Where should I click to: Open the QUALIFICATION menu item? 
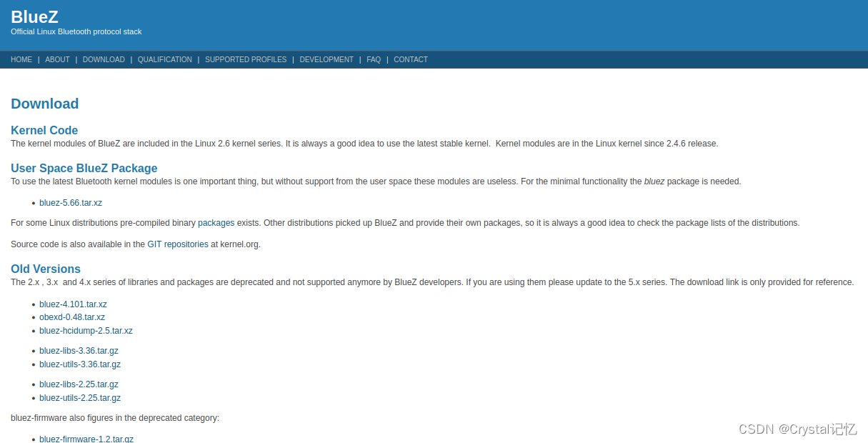tap(165, 59)
